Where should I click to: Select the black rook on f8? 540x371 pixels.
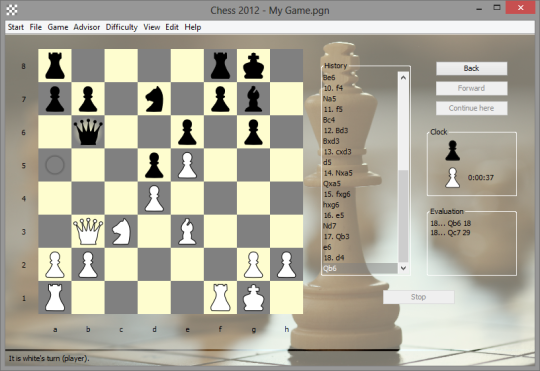(x=220, y=65)
